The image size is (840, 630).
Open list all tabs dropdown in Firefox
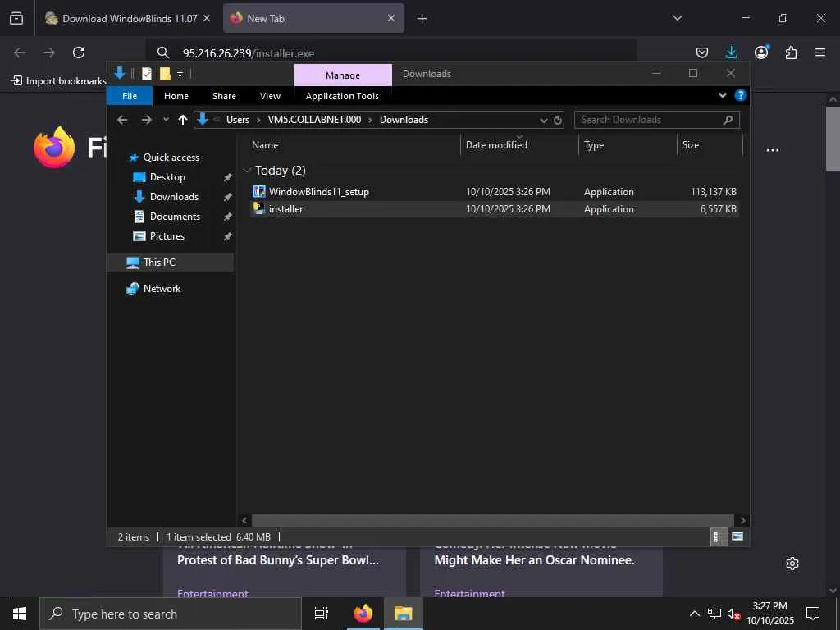pos(677,18)
